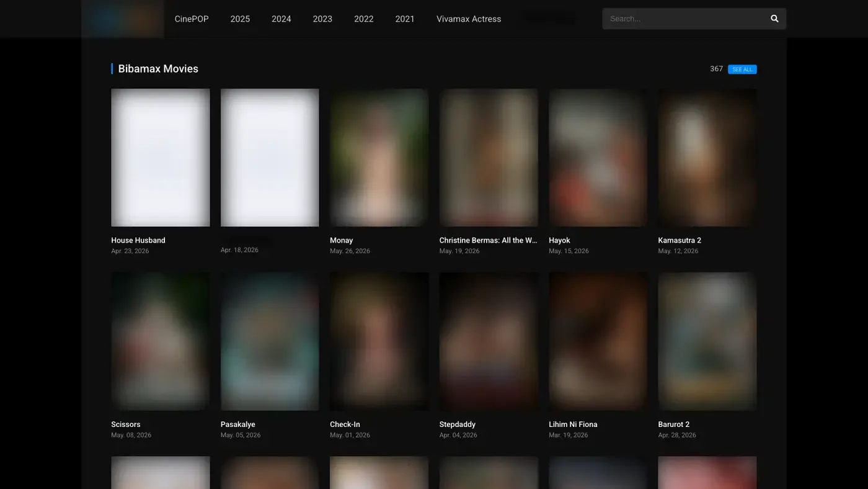Choose 2022 in the top navigation

click(364, 19)
